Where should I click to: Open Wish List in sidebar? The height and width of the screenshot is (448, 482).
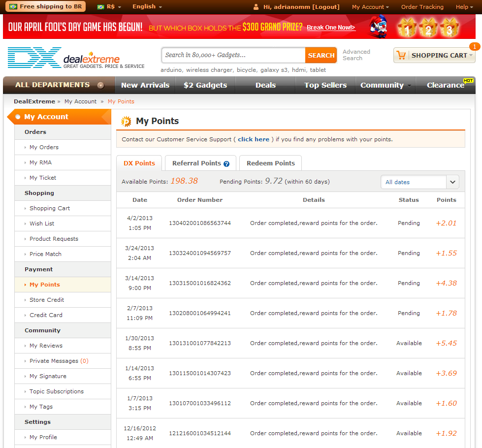[63, 224]
